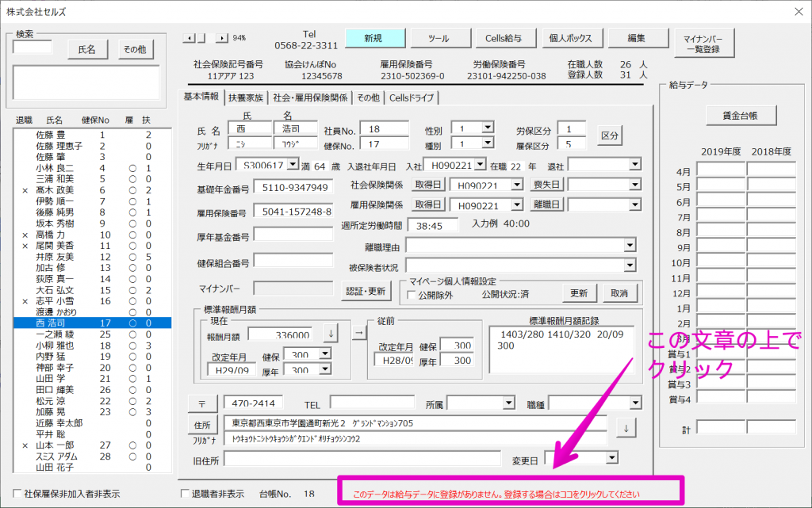Screen dimensions: 812x508
Task: Click the その他 search button
Action: point(135,50)
